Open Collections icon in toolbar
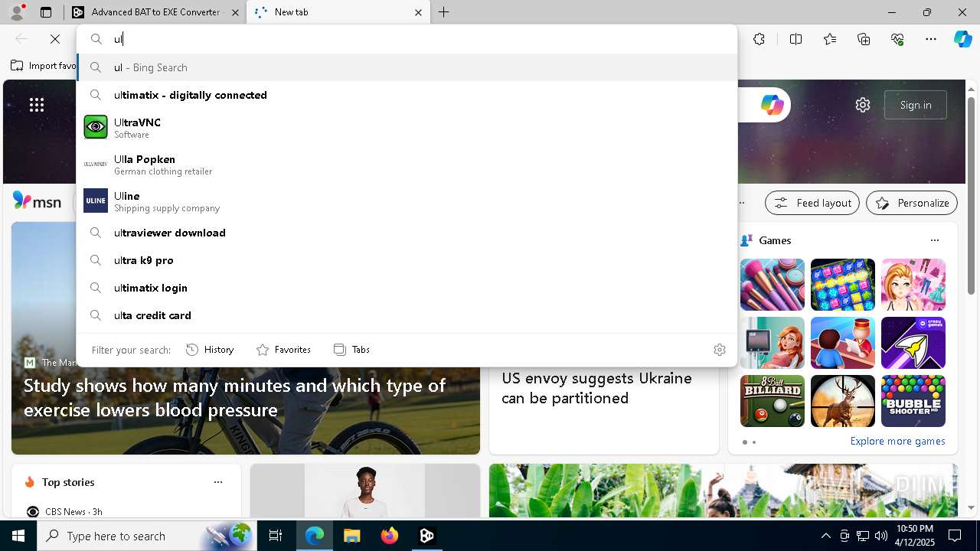This screenshot has width=980, height=551. pos(864,39)
